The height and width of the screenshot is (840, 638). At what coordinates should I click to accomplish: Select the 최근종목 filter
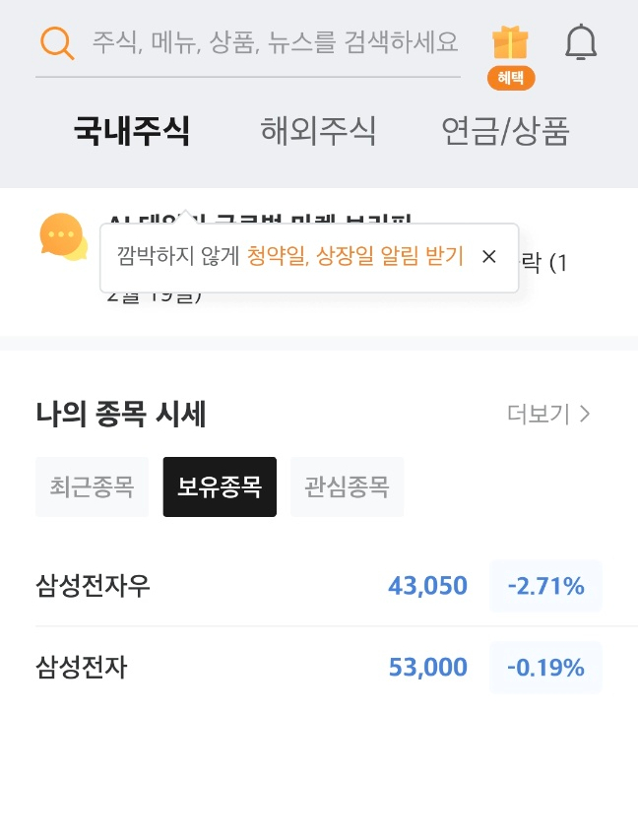92,486
